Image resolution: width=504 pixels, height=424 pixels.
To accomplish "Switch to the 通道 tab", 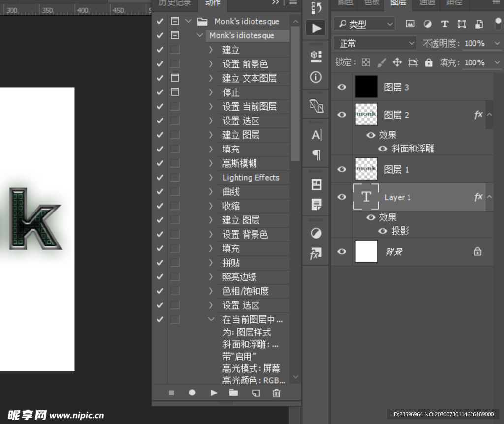I will pos(426,4).
